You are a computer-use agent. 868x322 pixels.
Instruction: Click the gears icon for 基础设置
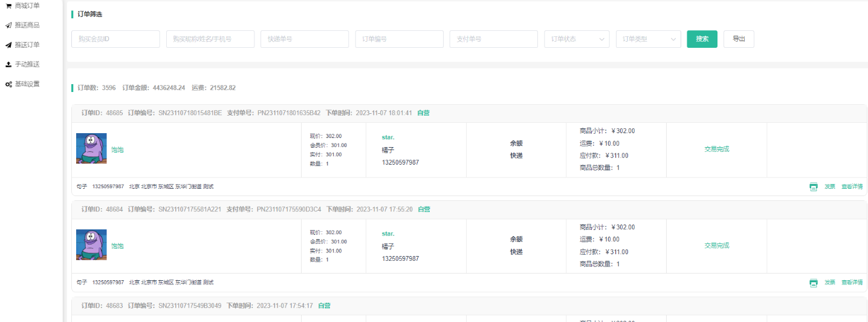tap(8, 84)
